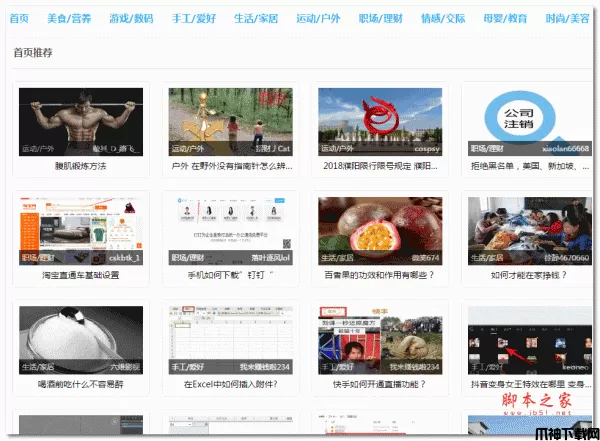
Task: Open the 首页 navigation tab
Action: click(x=19, y=18)
